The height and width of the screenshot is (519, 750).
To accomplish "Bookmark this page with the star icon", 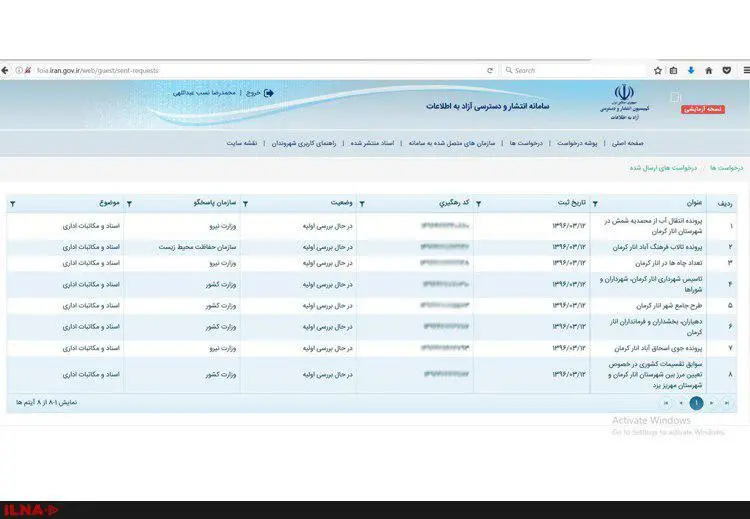I will click(658, 70).
